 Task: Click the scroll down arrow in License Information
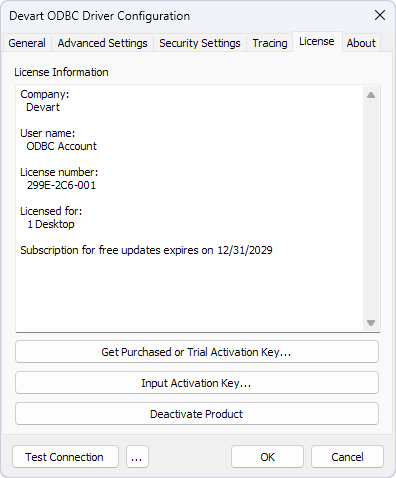tap(371, 323)
